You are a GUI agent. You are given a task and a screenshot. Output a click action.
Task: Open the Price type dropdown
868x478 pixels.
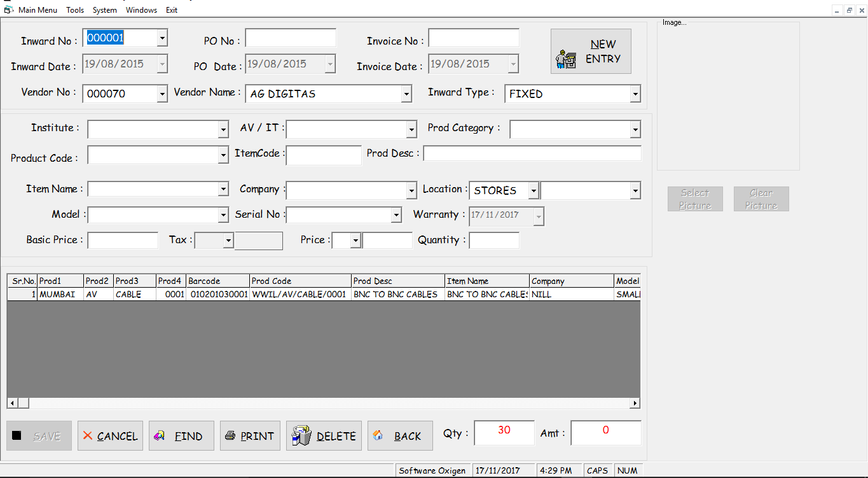[355, 241]
